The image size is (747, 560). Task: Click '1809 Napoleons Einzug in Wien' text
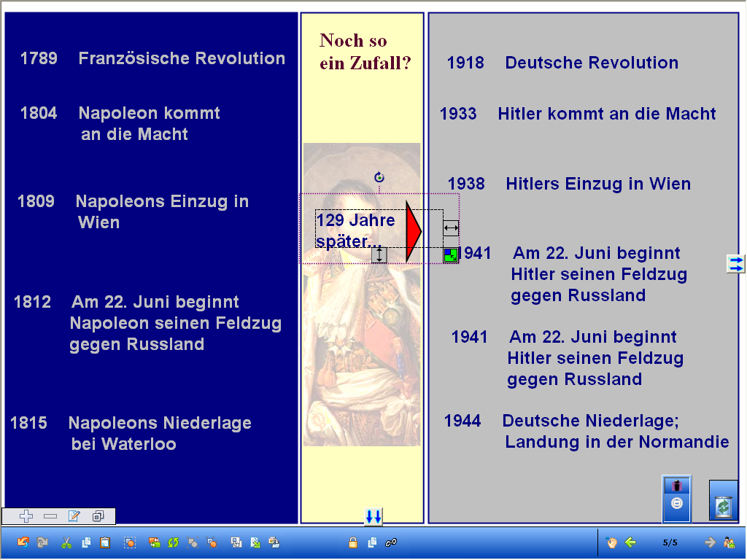pyautogui.click(x=133, y=211)
